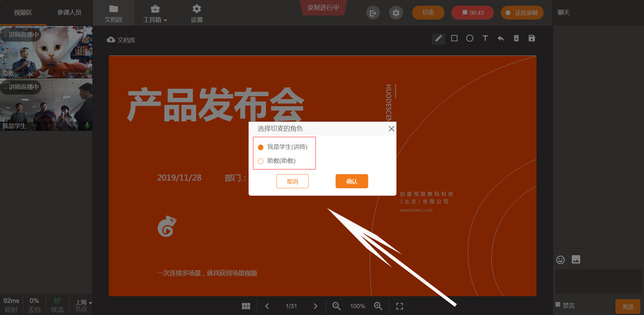Select the circle shape tool
The image size is (644, 315).
pyautogui.click(x=470, y=38)
